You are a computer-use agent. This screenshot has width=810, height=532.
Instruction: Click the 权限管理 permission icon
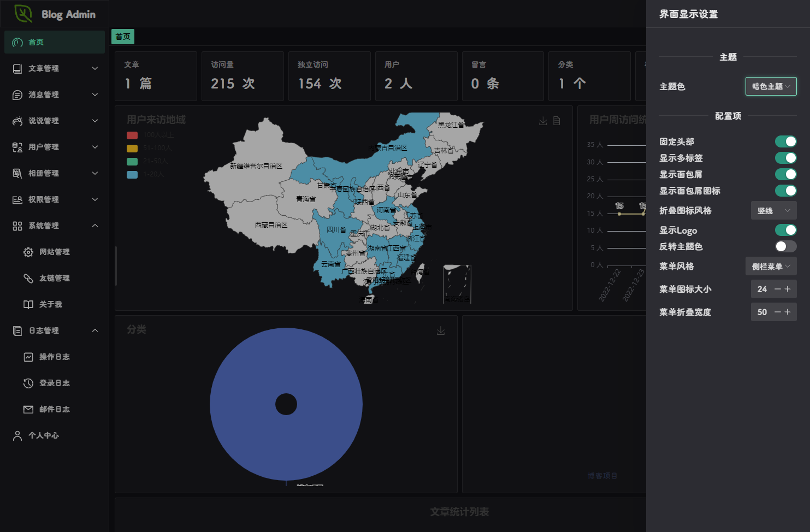[17, 199]
